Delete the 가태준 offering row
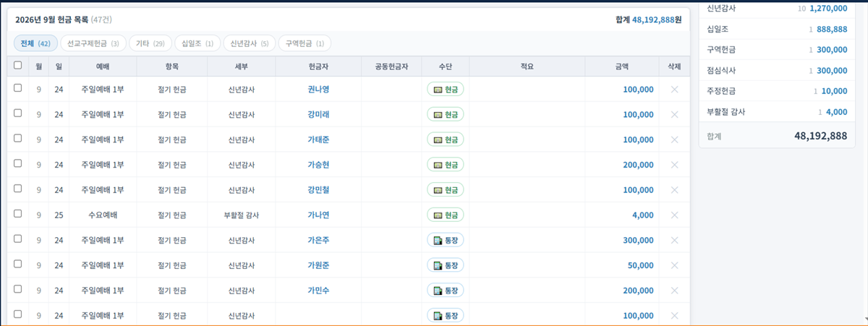 pos(674,140)
